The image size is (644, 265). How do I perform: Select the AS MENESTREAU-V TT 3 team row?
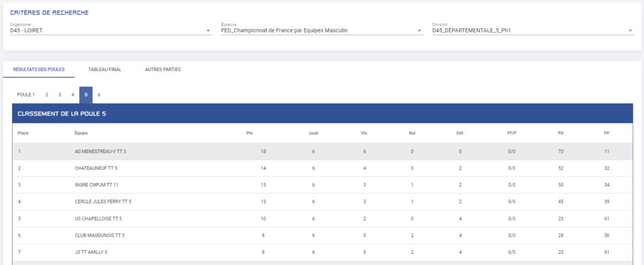tap(323, 151)
